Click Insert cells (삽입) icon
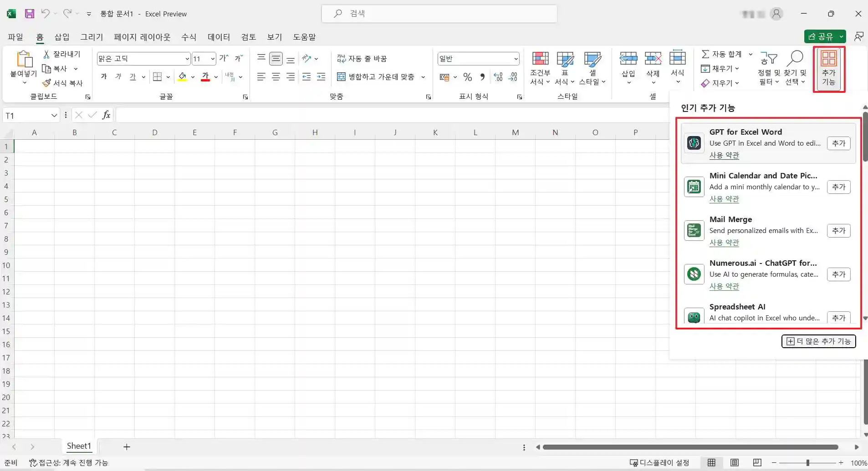 [x=628, y=58]
